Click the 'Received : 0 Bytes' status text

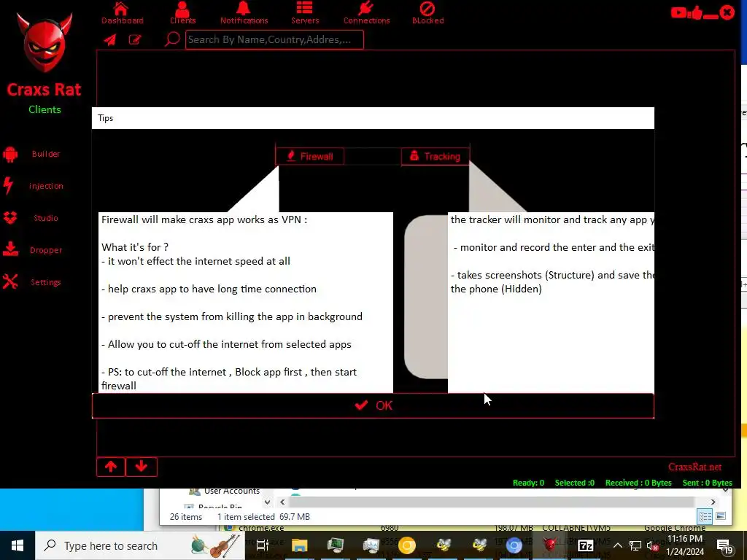pos(638,483)
